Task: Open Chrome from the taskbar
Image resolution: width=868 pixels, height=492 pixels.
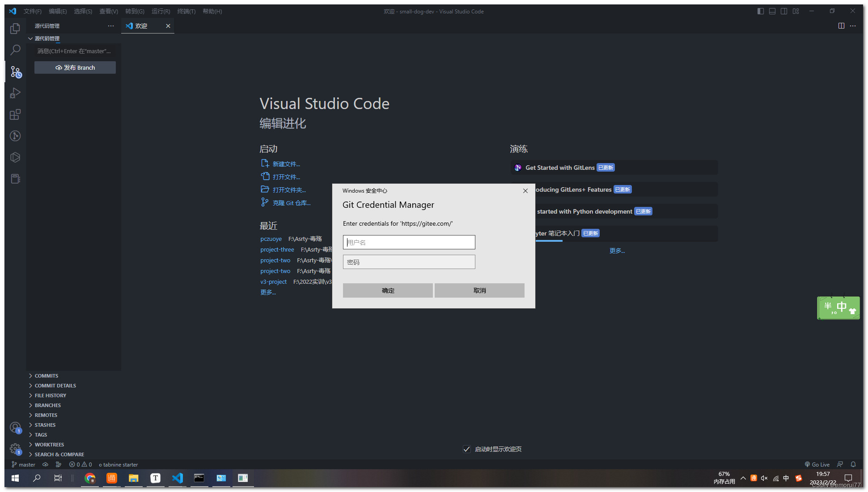Action: (x=90, y=478)
